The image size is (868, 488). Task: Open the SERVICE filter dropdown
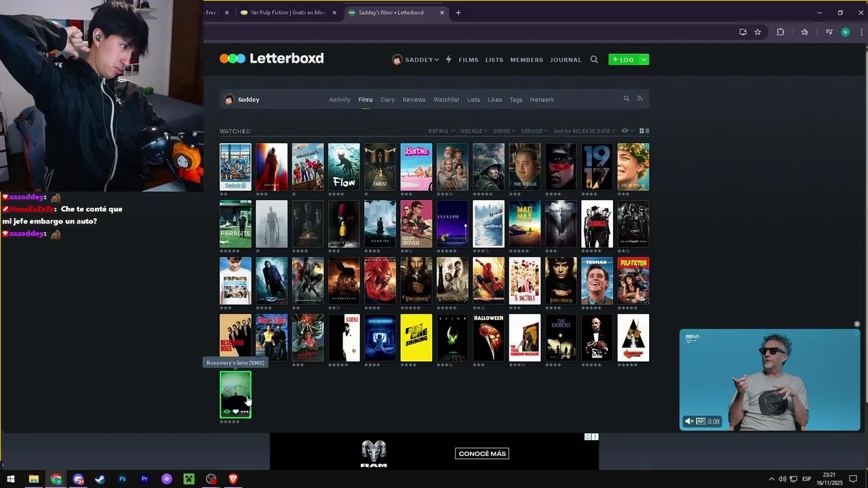pyautogui.click(x=534, y=131)
